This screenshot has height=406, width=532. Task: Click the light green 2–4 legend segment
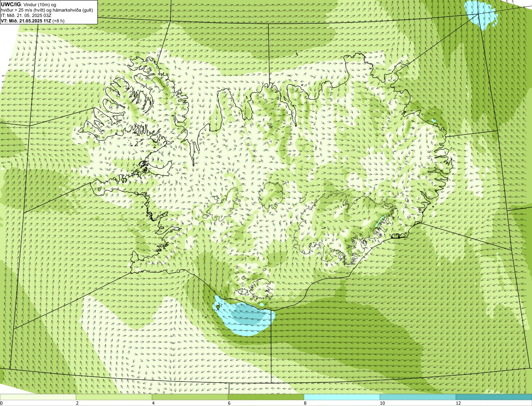point(114,397)
